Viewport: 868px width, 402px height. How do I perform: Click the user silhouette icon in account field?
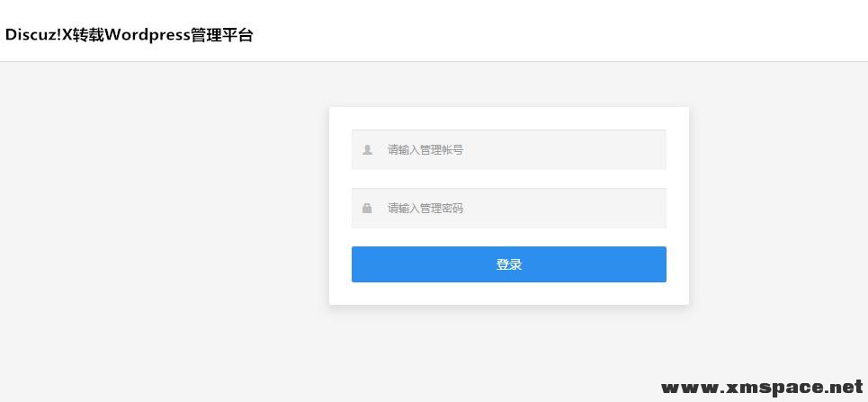(367, 149)
